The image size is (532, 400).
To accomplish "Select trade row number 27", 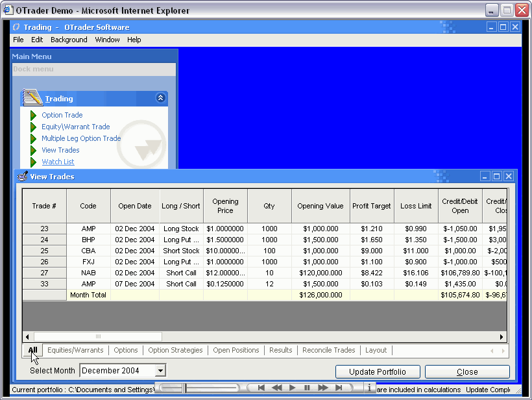I will pyautogui.click(x=44, y=273).
